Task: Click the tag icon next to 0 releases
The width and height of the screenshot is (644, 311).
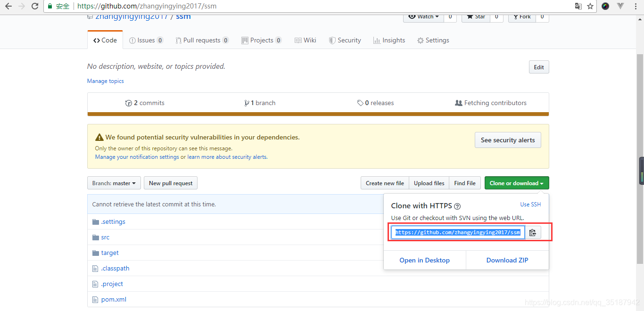Action: [x=360, y=103]
